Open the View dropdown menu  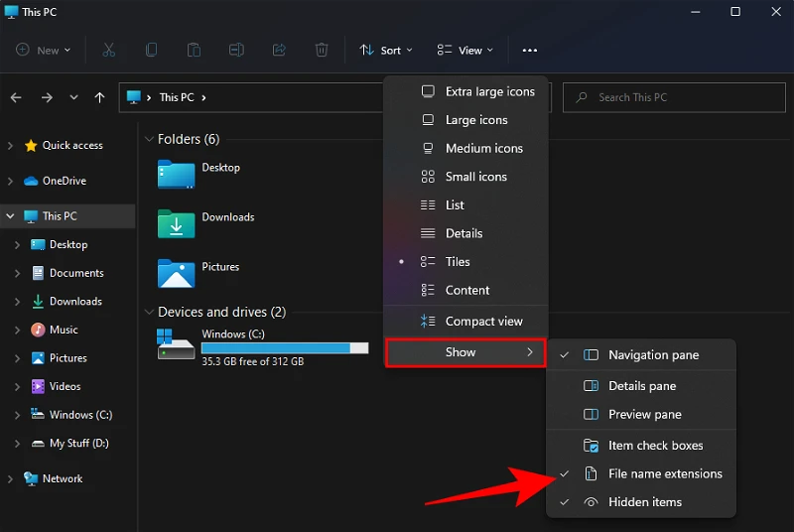point(464,50)
